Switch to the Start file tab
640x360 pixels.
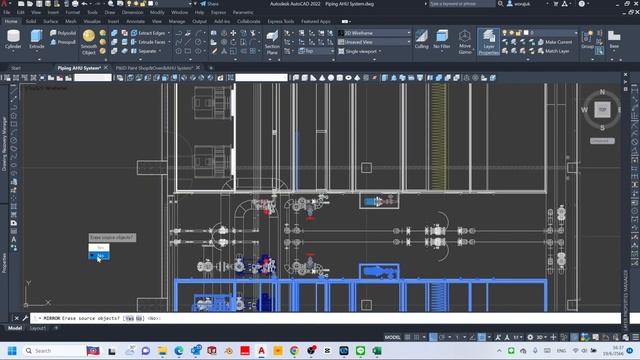16,68
